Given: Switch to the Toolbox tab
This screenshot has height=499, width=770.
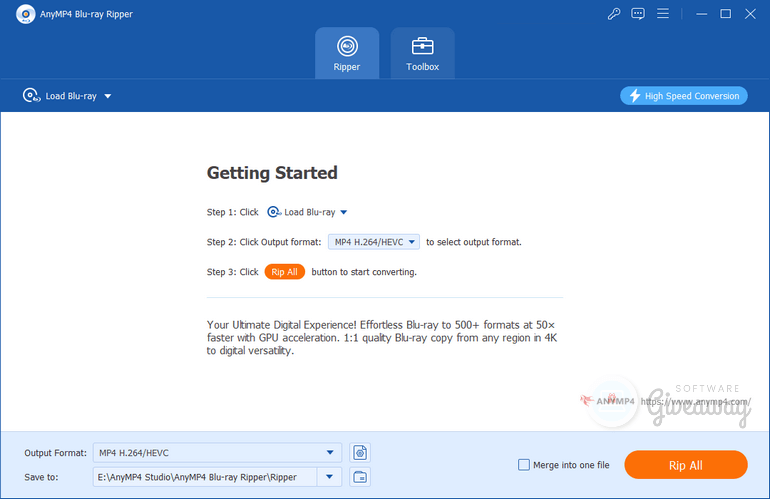Looking at the screenshot, I should [422, 53].
